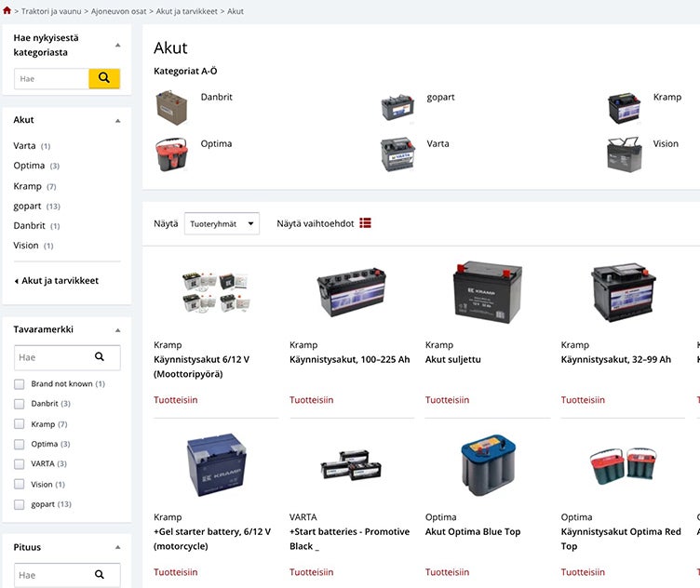Check the Optima brand checkbox

pyautogui.click(x=20, y=444)
